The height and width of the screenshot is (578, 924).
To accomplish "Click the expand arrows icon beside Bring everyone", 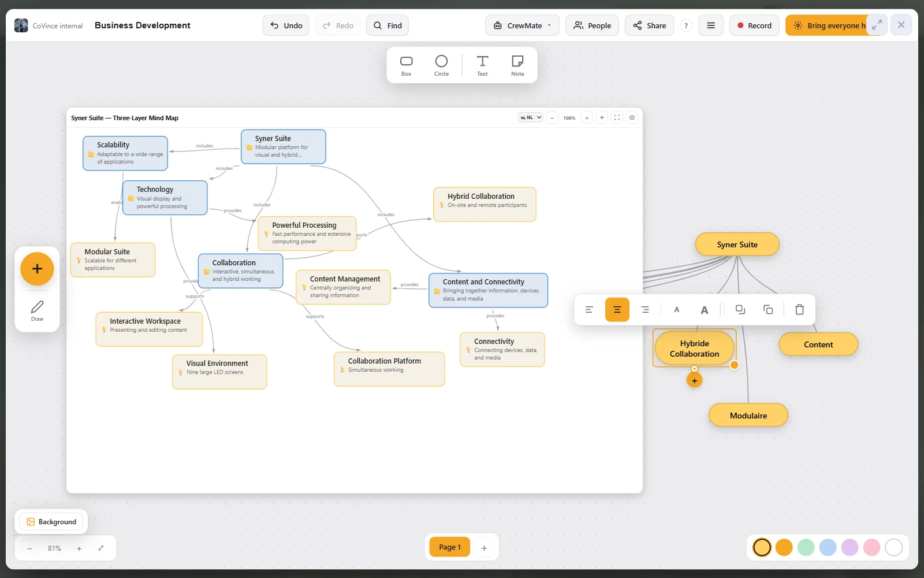I will [877, 25].
